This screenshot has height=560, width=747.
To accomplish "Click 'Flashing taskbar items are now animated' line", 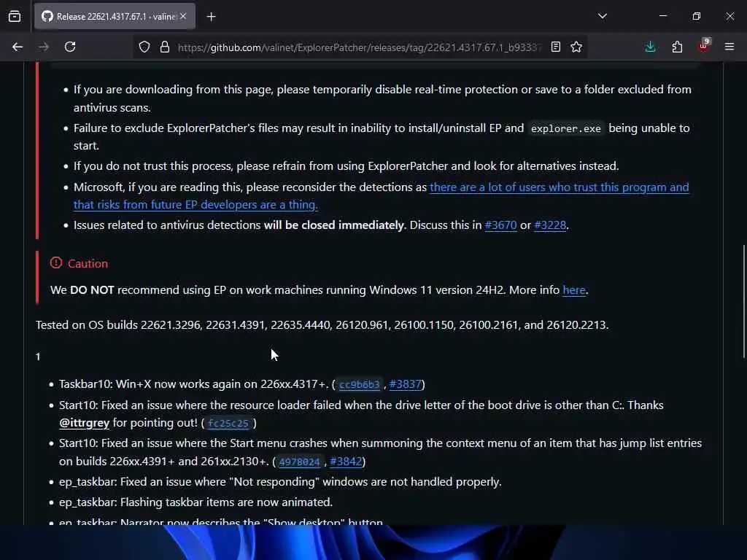I will 196,502.
